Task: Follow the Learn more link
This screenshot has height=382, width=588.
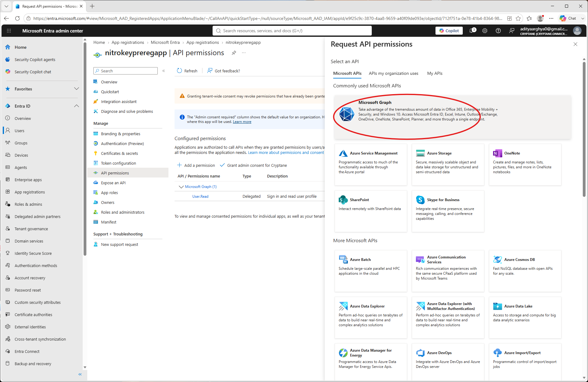Action: pyautogui.click(x=242, y=122)
